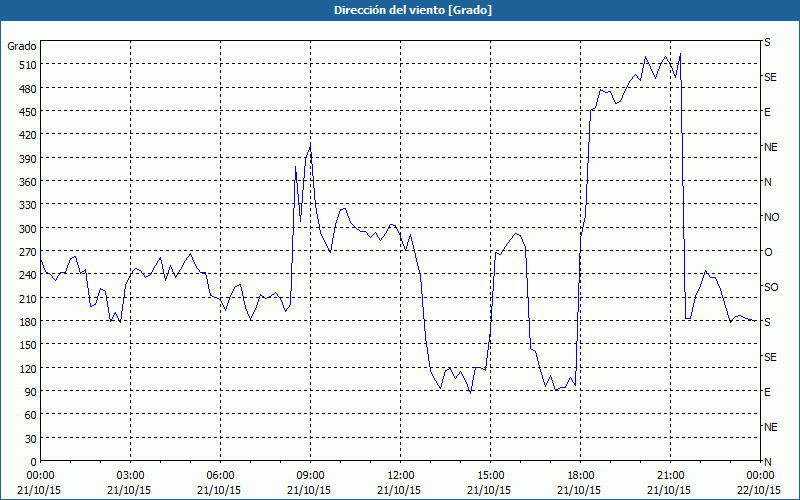Click the 150 degree tick value
This screenshot has width=800, height=500.
coord(28,345)
